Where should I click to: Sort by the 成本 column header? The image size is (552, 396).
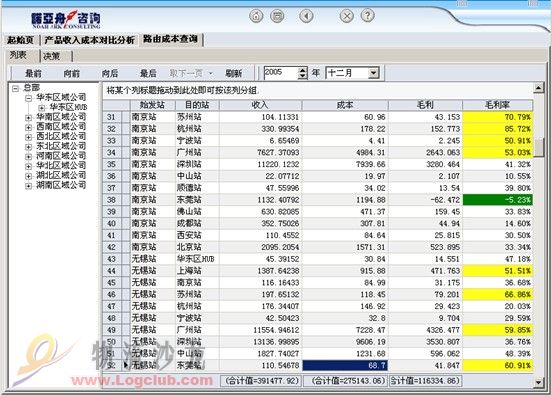[x=345, y=105]
